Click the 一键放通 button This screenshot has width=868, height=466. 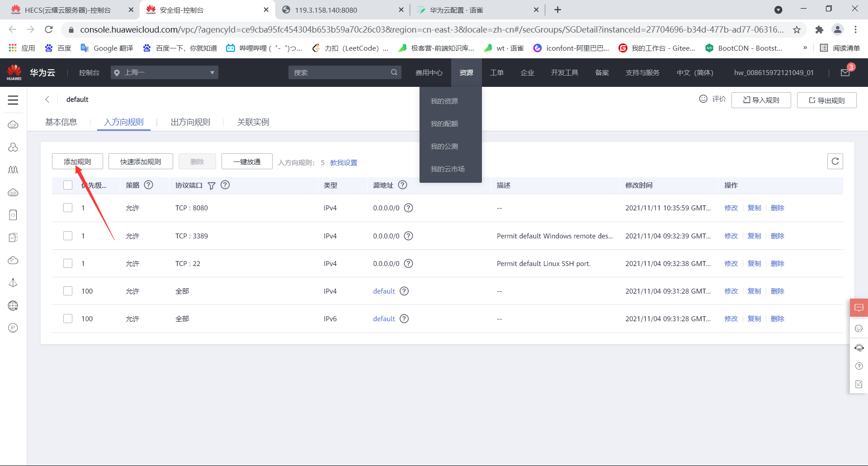[247, 162]
